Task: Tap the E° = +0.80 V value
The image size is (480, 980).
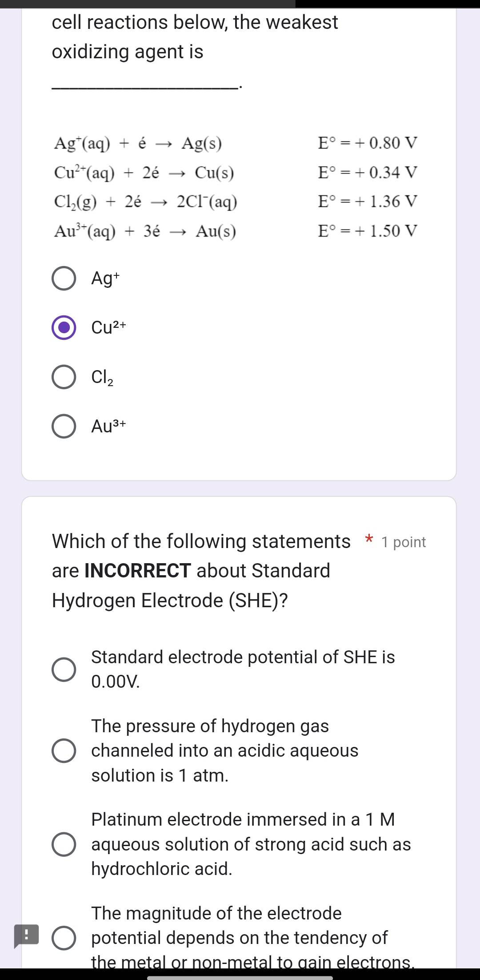Action: click(367, 143)
